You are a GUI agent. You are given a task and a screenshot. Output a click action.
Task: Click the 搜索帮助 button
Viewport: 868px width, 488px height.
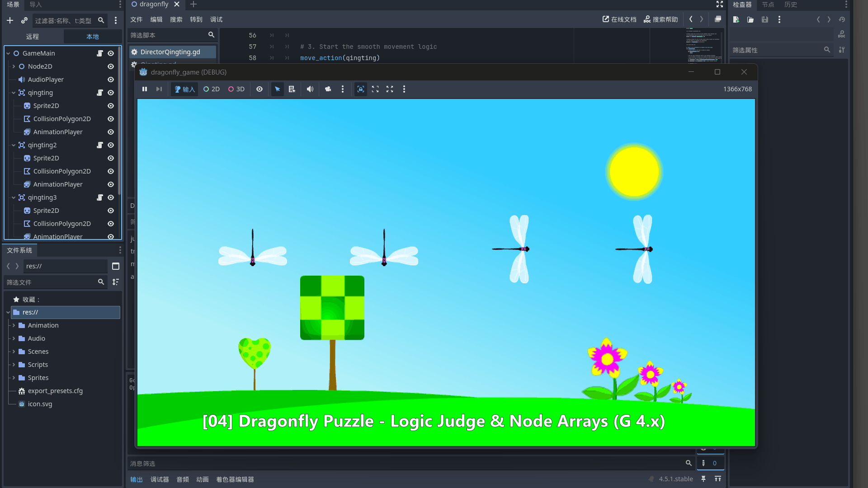coord(661,19)
